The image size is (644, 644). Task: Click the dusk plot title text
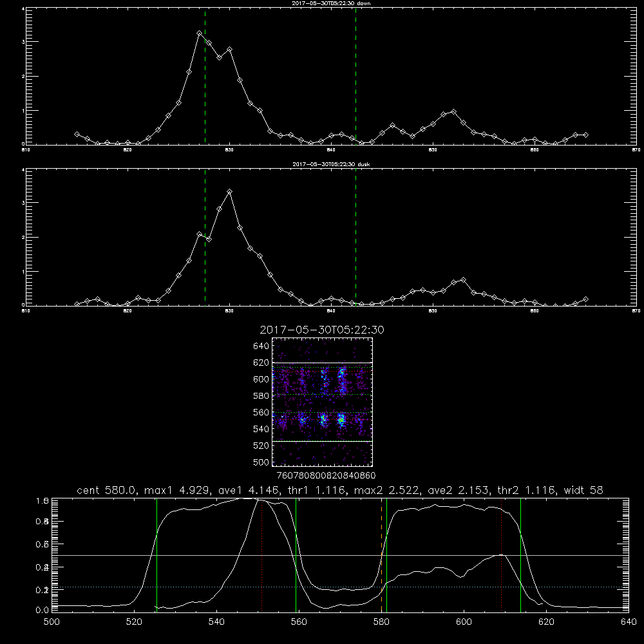tap(331, 164)
